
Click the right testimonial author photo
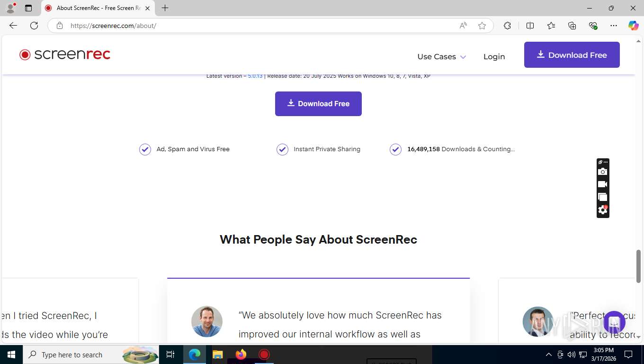pos(538,321)
